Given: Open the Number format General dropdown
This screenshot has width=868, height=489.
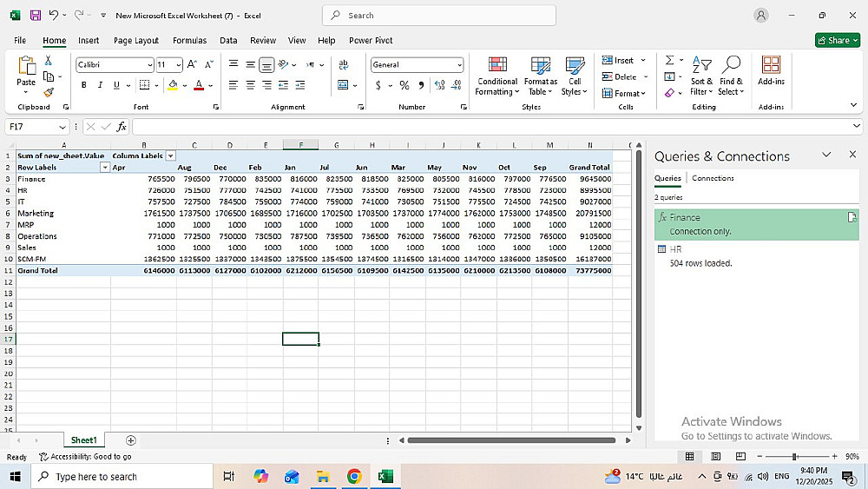Looking at the screenshot, I should click(418, 65).
